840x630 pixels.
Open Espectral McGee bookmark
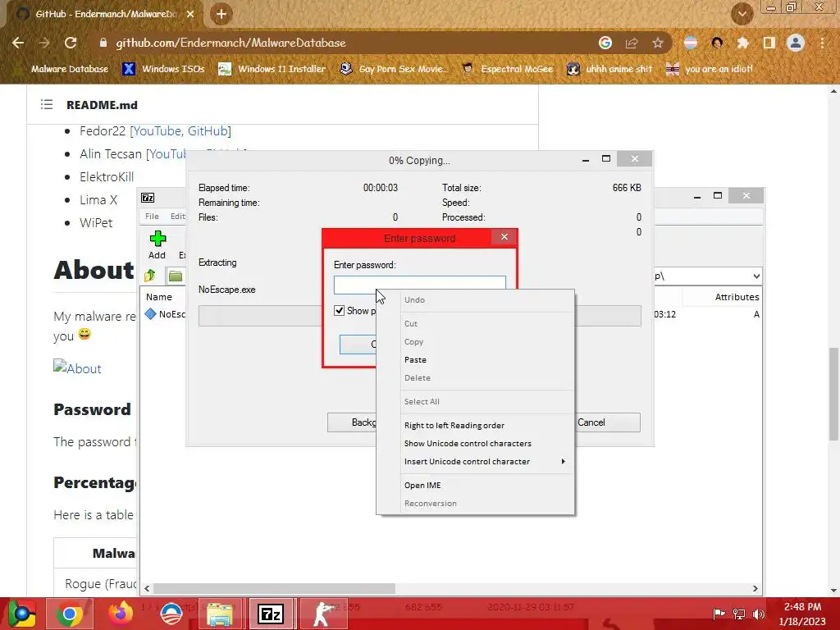[507, 69]
